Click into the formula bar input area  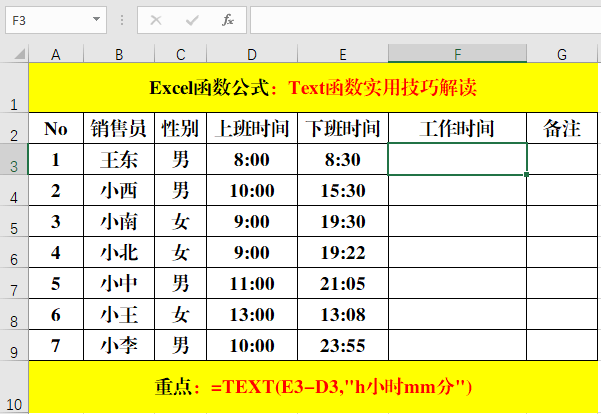pyautogui.click(x=425, y=20)
